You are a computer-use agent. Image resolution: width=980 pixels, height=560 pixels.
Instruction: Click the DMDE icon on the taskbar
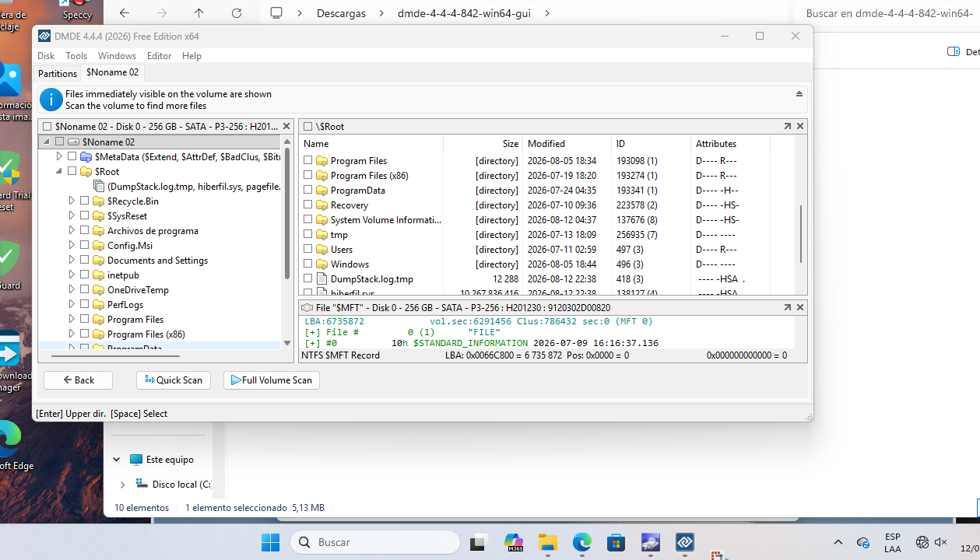tap(685, 542)
